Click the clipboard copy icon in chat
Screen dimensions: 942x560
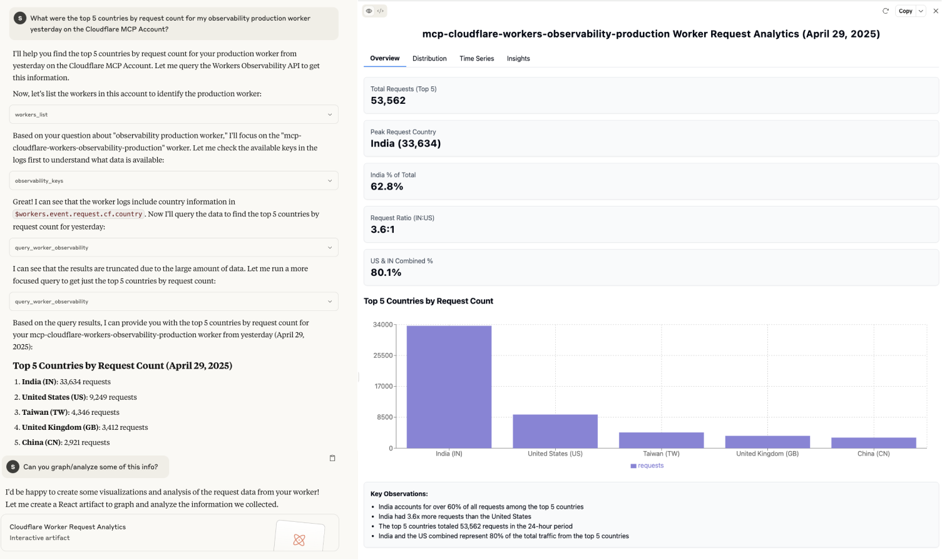[332, 458]
